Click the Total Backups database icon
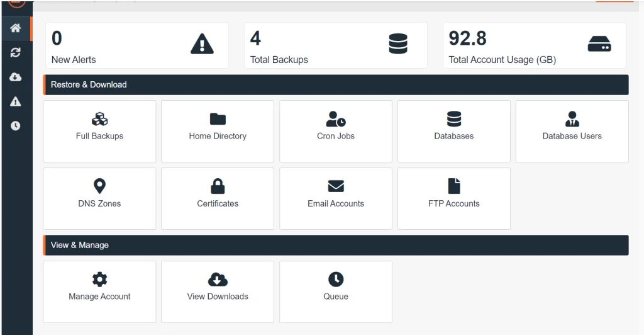 coord(398,44)
